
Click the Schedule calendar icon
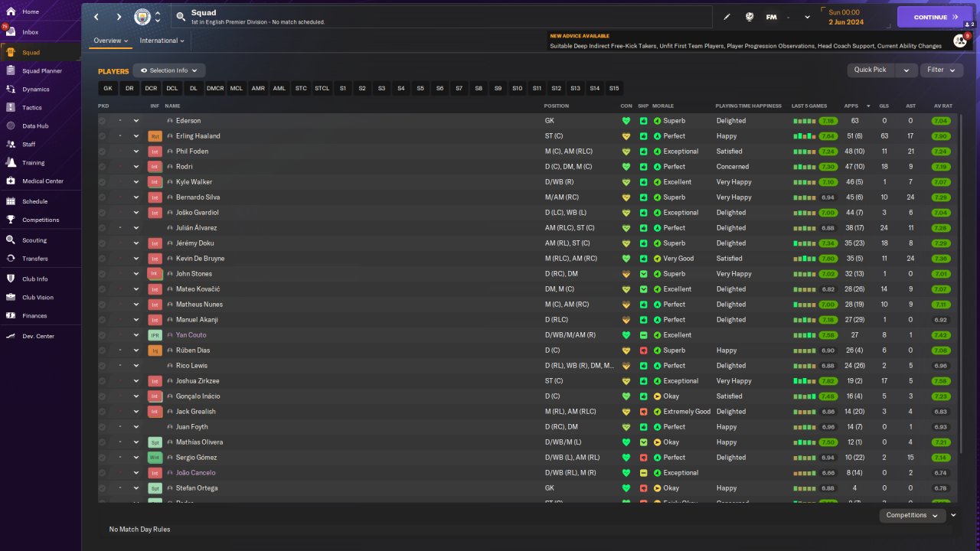tap(11, 201)
